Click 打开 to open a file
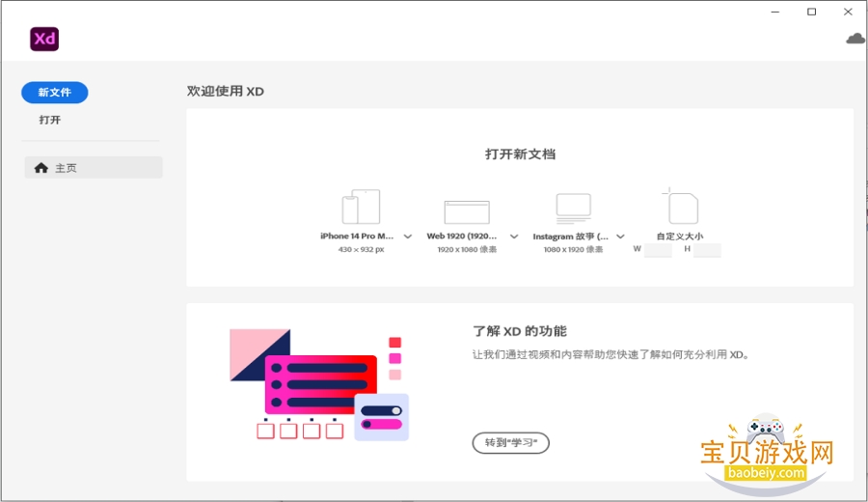Image resolution: width=868 pixels, height=502 pixels. click(x=50, y=120)
